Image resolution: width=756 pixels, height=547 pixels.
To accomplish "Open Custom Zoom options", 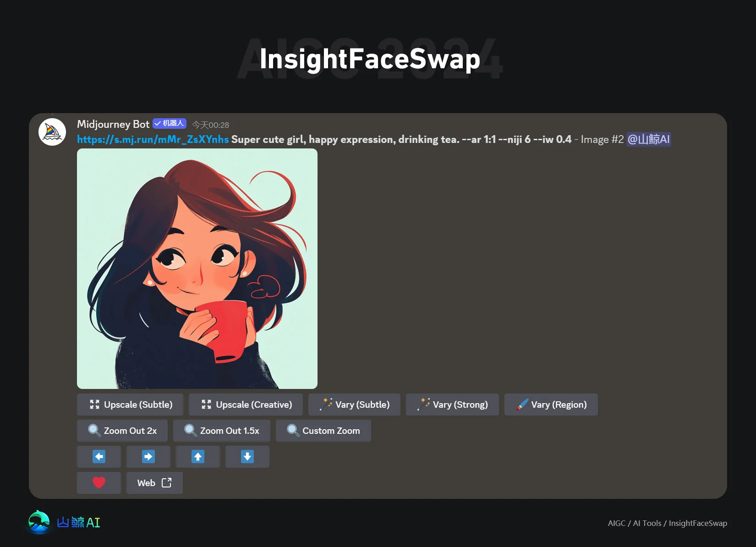I will (323, 431).
